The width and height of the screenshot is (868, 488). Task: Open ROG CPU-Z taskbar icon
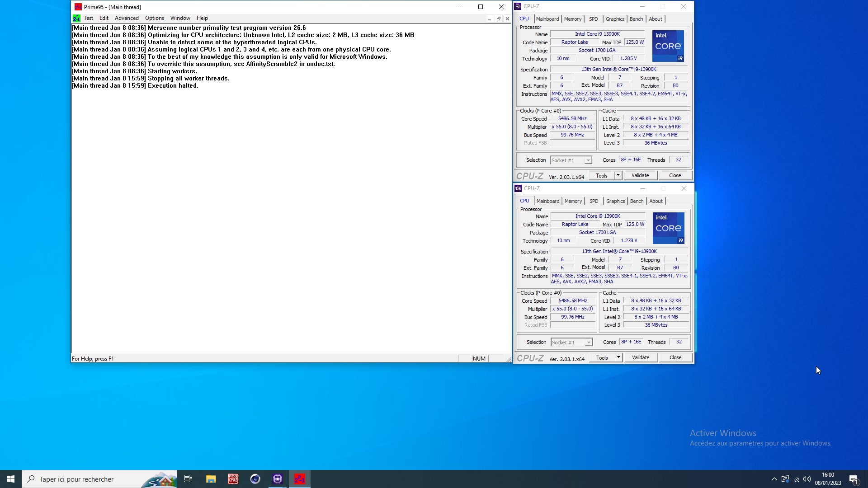(x=233, y=479)
